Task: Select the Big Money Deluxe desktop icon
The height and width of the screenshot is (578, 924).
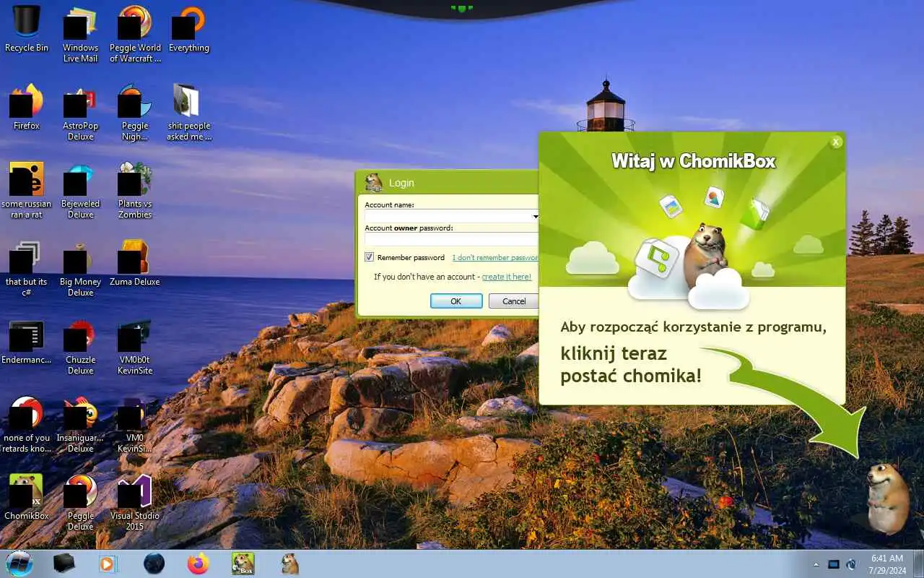Action: click(80, 268)
